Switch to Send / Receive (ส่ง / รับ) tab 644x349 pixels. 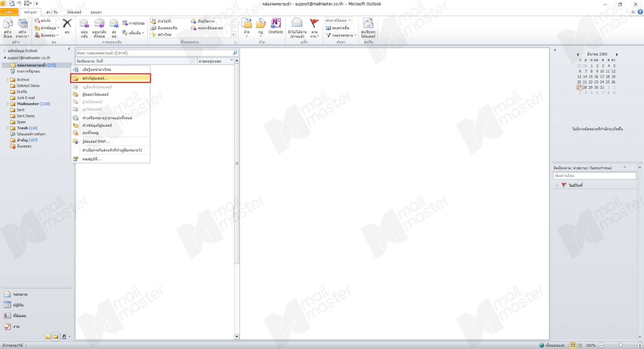point(52,12)
